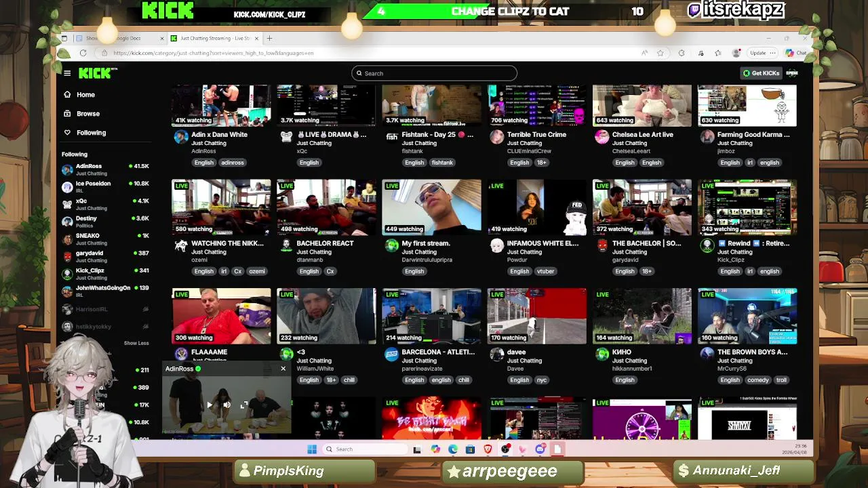This screenshot has width=868, height=488.
Task: Open xQc in Following list
Action: 105,204
